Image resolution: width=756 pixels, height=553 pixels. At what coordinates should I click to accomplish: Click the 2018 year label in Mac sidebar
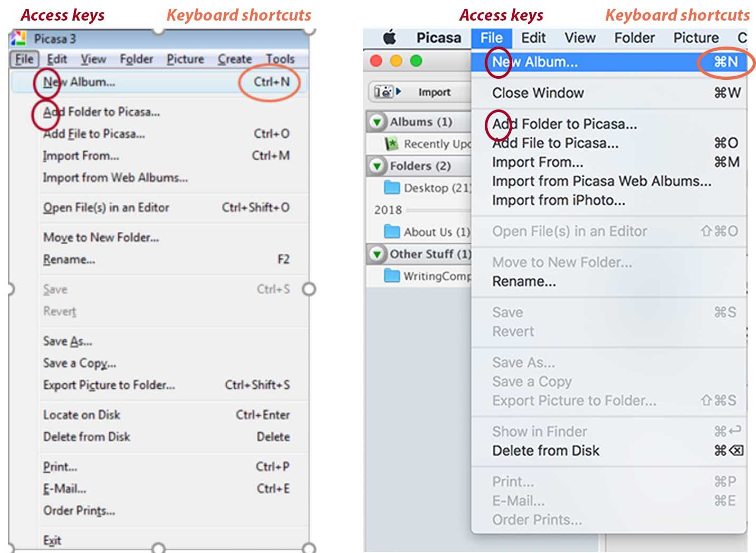388,210
